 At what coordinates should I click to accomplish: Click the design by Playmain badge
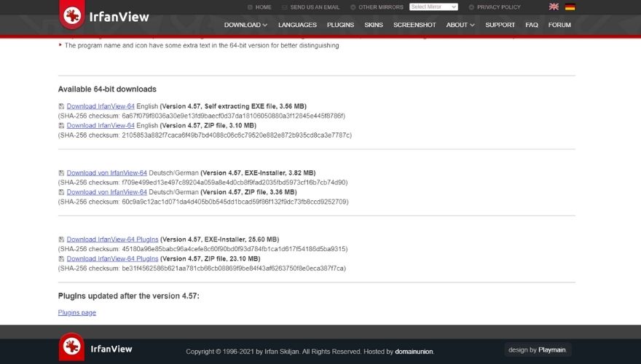point(537,349)
